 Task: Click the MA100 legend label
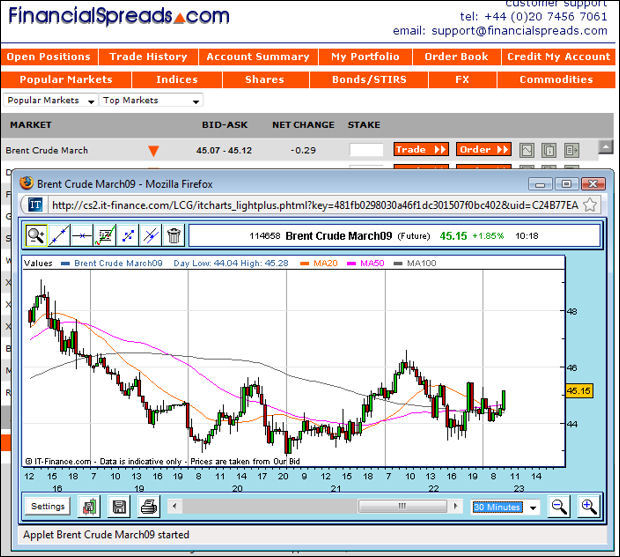421,263
